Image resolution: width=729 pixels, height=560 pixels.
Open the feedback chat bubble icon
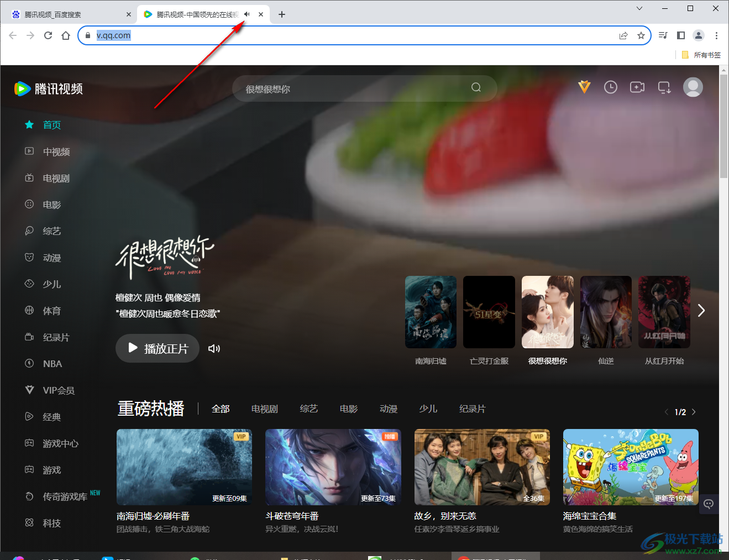(x=709, y=504)
